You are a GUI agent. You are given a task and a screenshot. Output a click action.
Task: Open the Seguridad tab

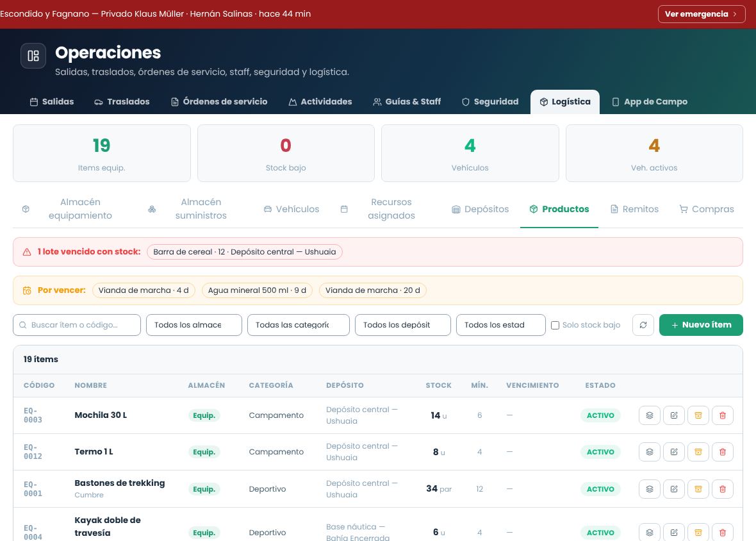coord(490,102)
